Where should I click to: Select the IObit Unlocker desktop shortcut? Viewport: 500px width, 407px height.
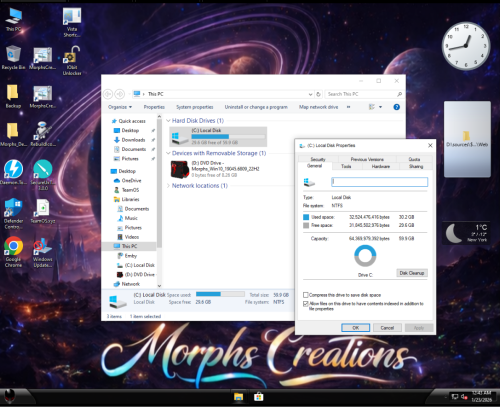tap(72, 60)
